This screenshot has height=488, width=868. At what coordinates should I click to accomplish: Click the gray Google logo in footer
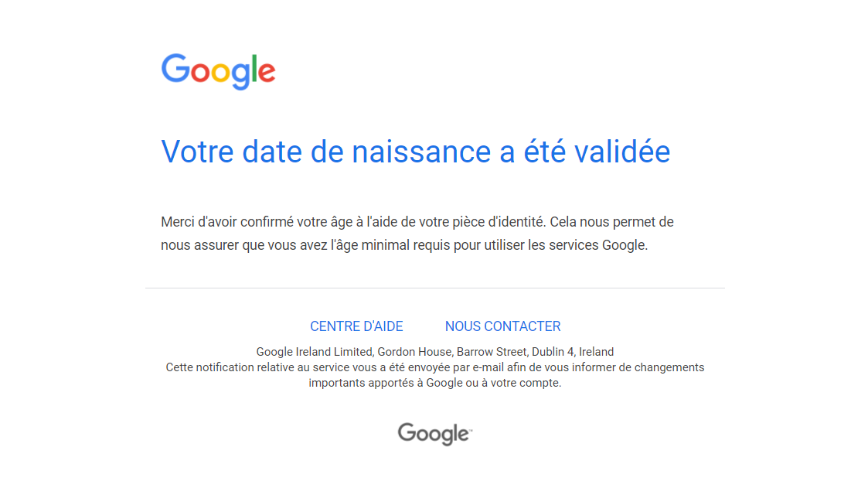pos(434,434)
